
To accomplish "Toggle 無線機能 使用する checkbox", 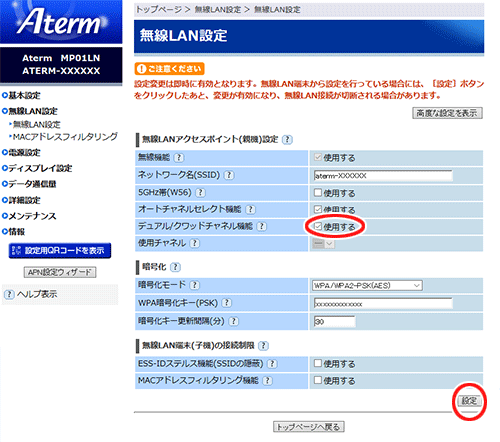I will click(318, 157).
